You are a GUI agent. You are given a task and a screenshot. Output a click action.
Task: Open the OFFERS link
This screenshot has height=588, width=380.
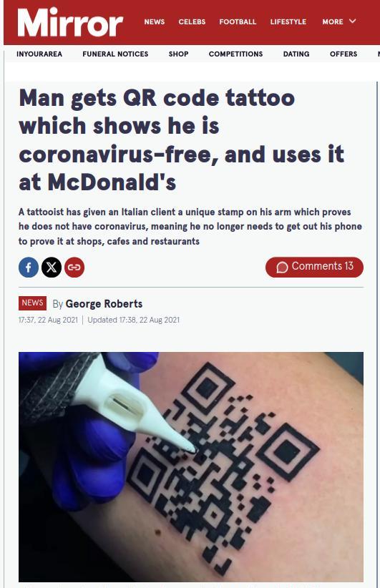tap(344, 54)
